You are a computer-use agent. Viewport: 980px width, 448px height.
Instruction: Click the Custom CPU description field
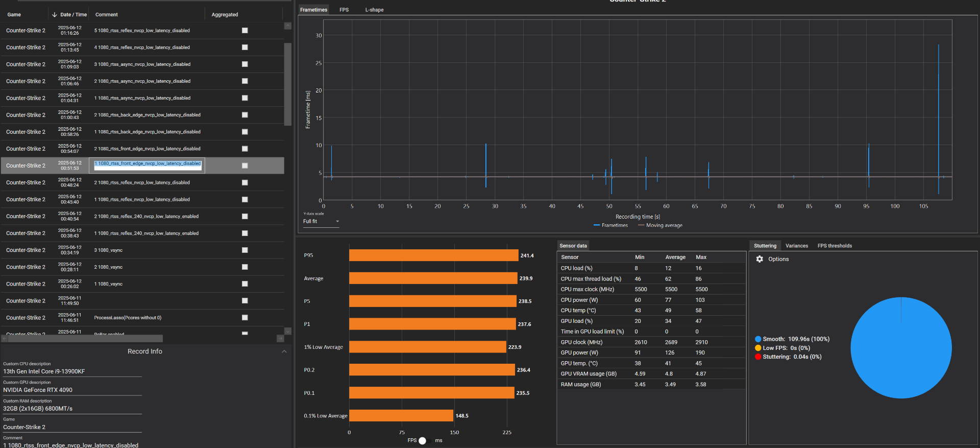[72, 371]
